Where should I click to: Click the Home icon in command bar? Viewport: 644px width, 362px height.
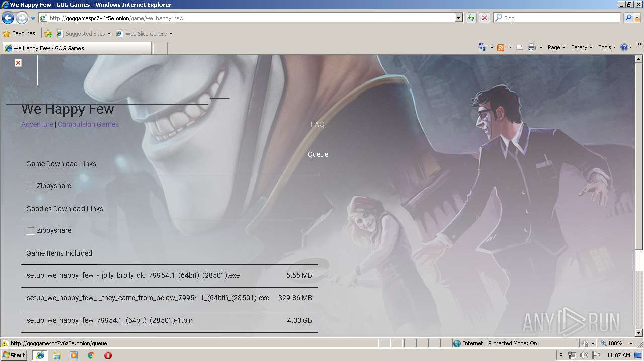[x=482, y=47]
